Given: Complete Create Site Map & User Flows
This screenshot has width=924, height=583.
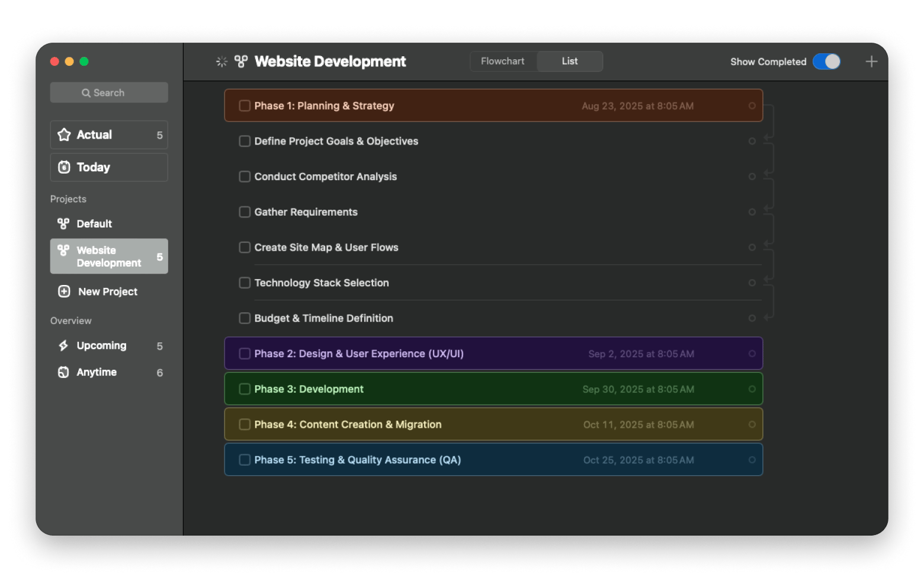Looking at the screenshot, I should tap(245, 247).
